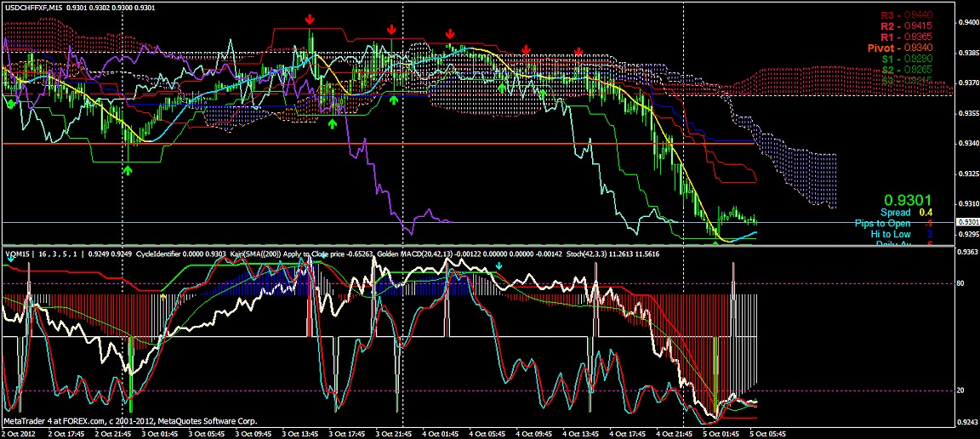Select the red down arrow near 4 Oct 01:45
Image resolution: width=980 pixels, height=439 pixels.
pos(449,33)
